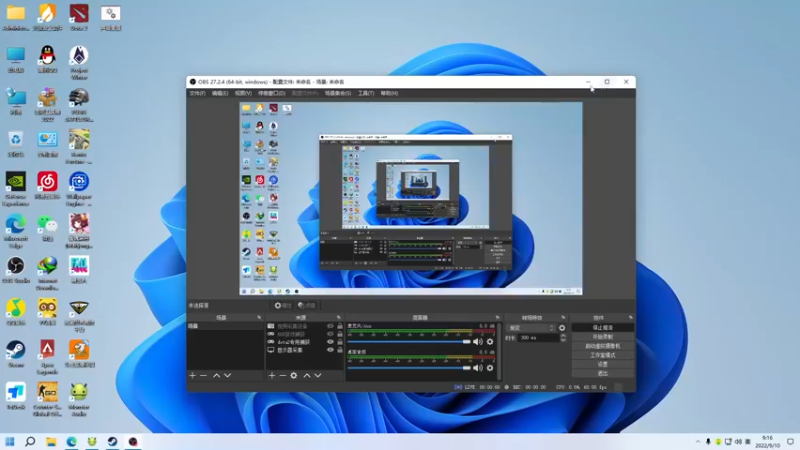Hide the 显示器采集 source with its eye
This screenshot has height=450, width=800.
[330, 350]
